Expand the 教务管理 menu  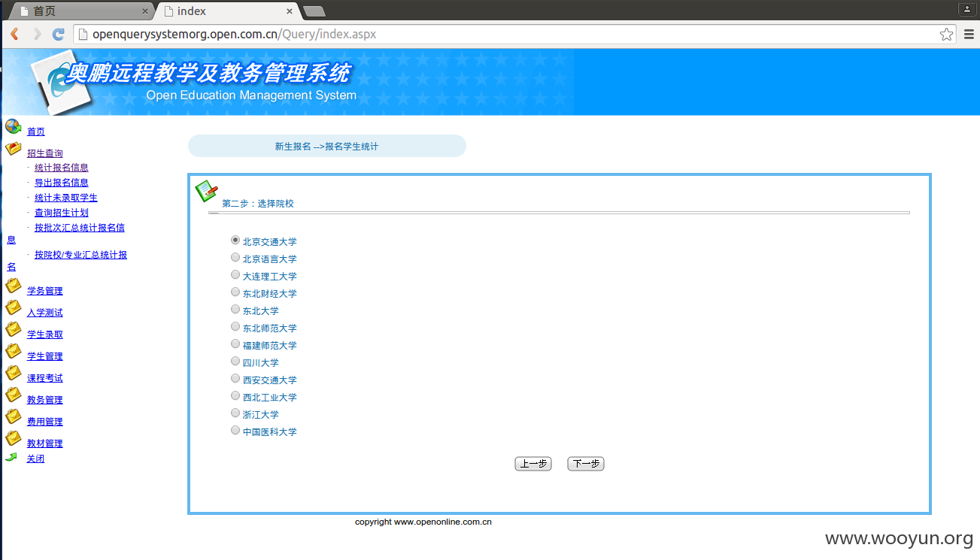45,400
